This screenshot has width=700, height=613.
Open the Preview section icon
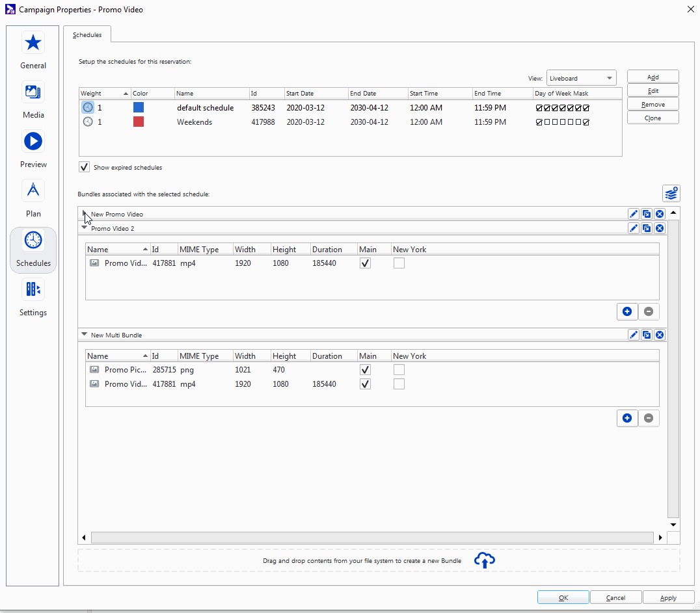(x=33, y=141)
